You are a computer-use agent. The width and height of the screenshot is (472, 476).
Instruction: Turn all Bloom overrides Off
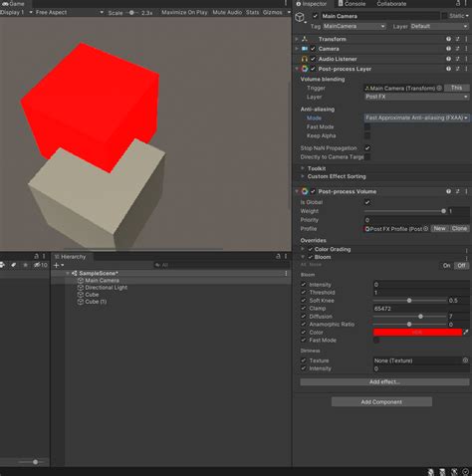461,265
